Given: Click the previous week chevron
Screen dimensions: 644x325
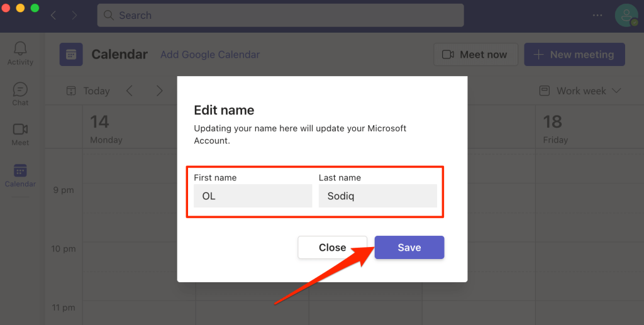Looking at the screenshot, I should point(130,91).
